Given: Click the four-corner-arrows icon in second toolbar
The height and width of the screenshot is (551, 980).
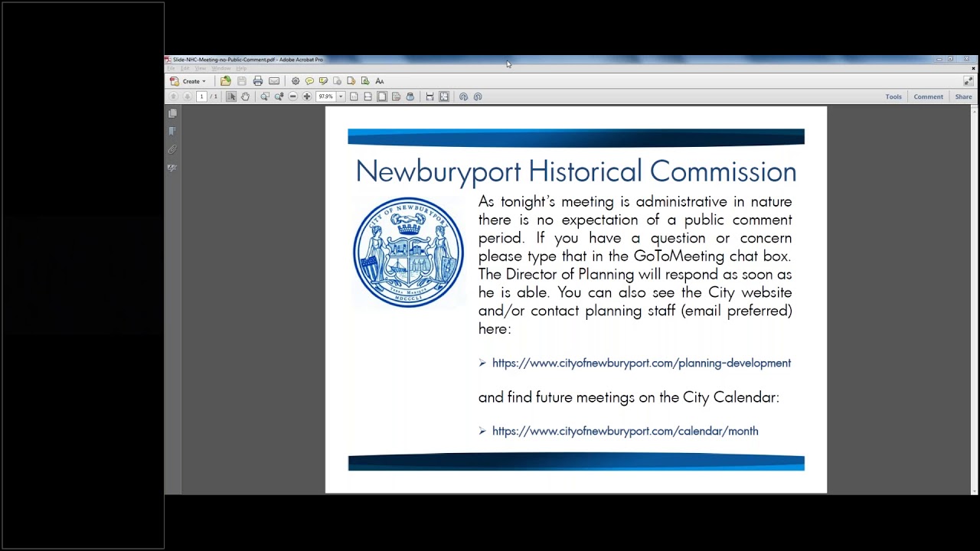Looking at the screenshot, I should (x=444, y=96).
